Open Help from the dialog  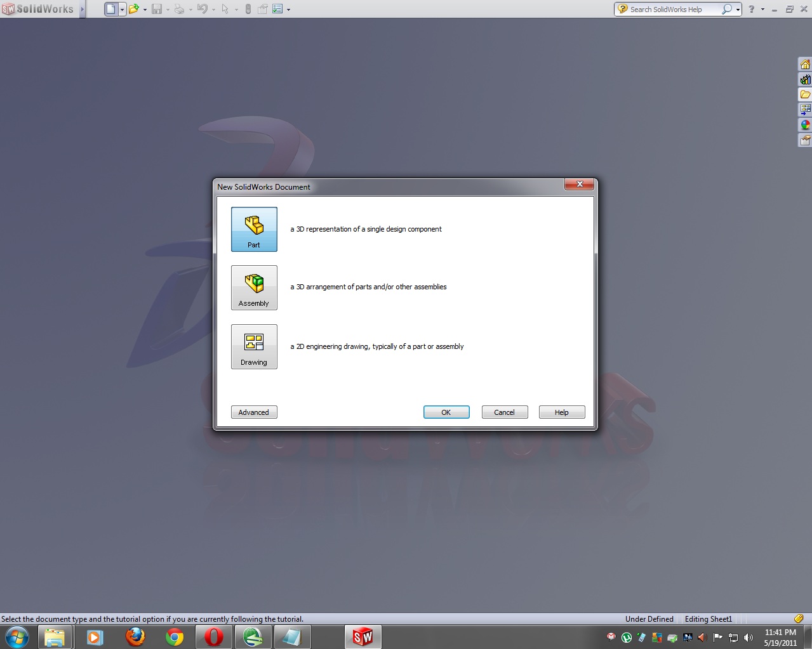pyautogui.click(x=562, y=412)
